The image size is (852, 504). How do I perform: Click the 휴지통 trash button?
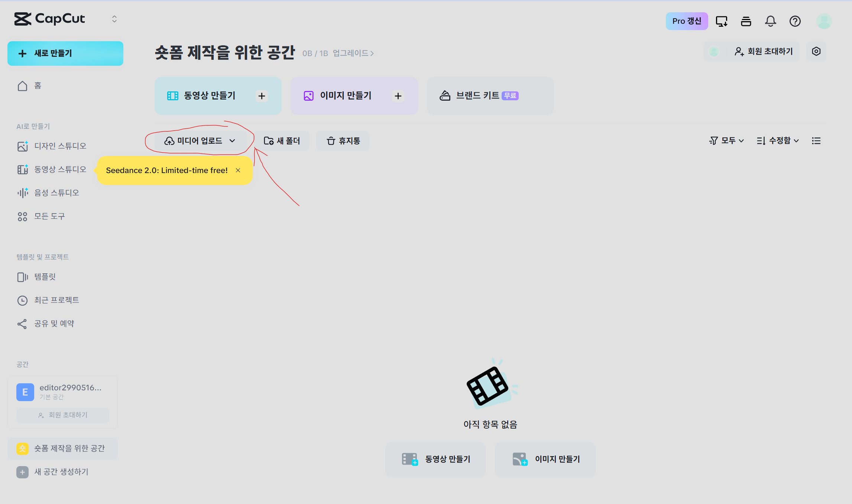(343, 141)
